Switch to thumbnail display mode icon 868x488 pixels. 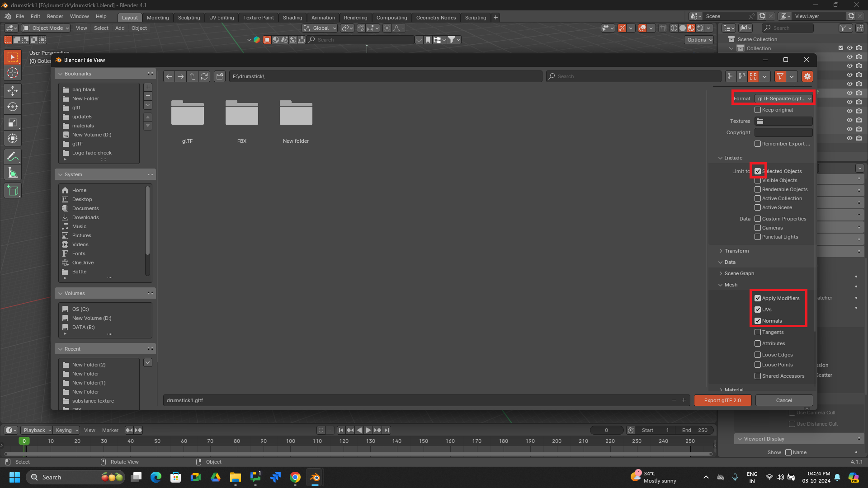pos(753,76)
